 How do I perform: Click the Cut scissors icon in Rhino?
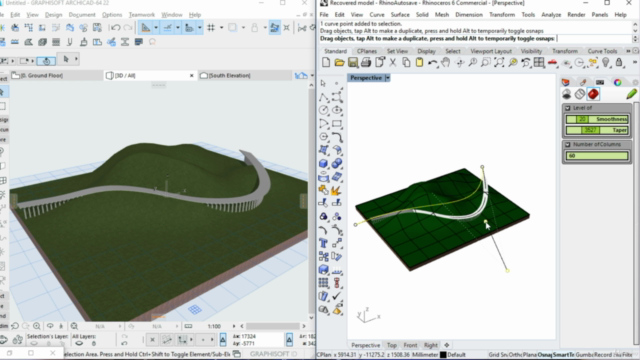pyautogui.click(x=393, y=62)
